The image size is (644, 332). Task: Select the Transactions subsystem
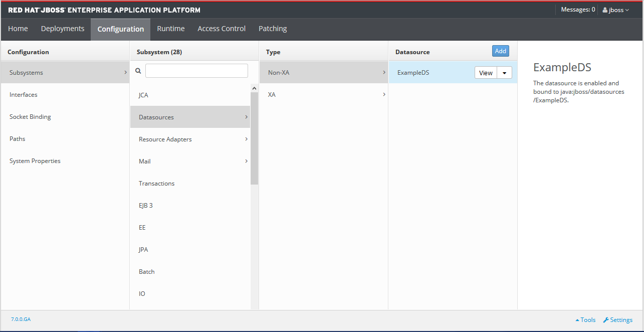pyautogui.click(x=190, y=183)
